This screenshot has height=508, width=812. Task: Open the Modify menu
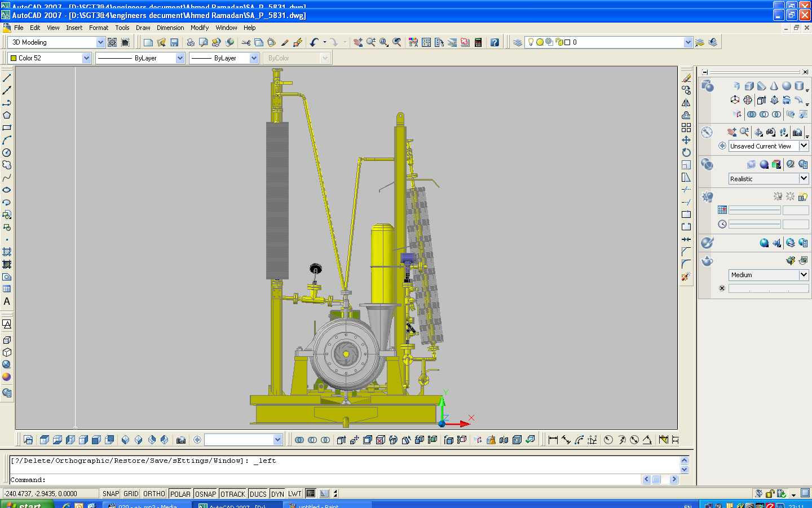pos(200,28)
